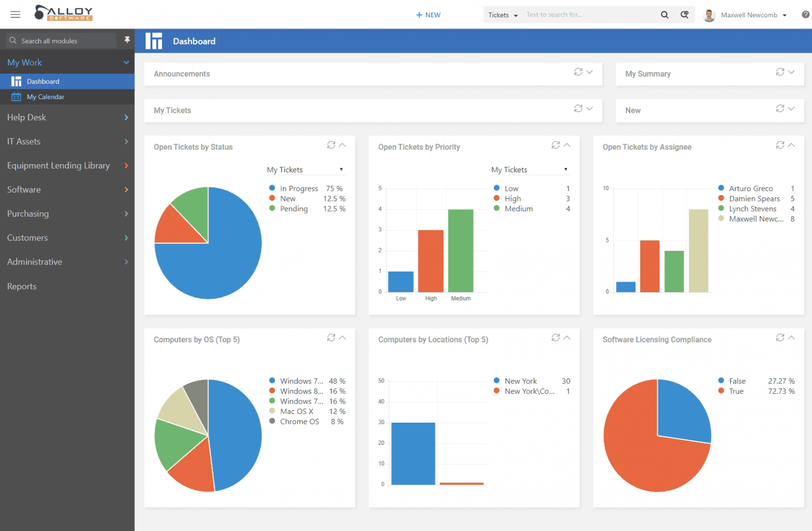Click the Help question-mark icon top right
The height and width of the screenshot is (531, 812).
click(806, 14)
